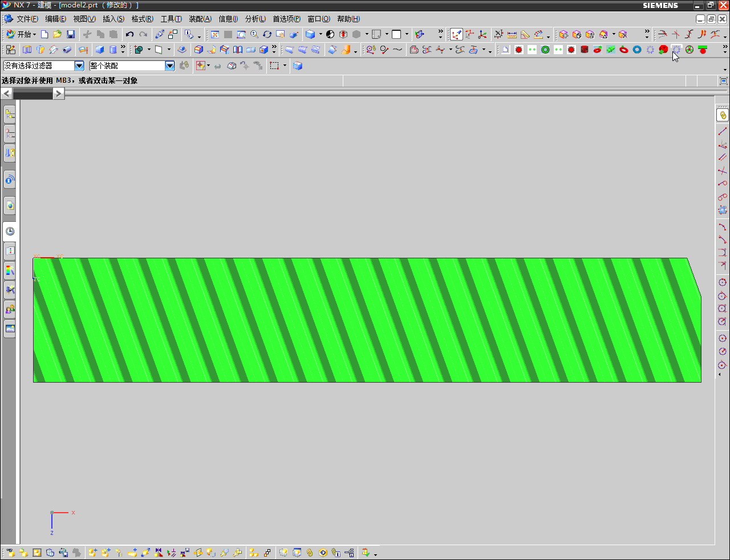
Task: Click the Open file folder icon
Action: (57, 34)
